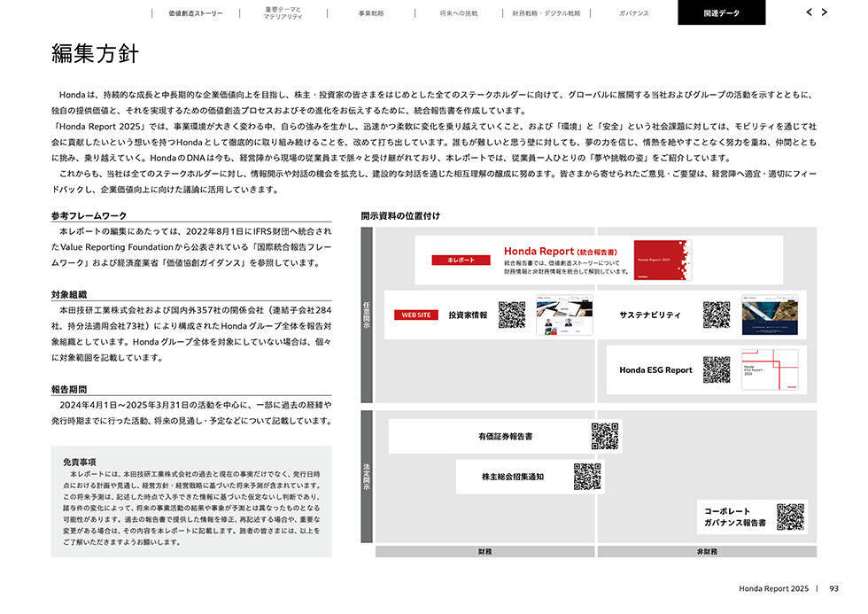The width and height of the screenshot is (868, 614).
Task: Open the Honda Report 2025 cover thumbnail
Action: click(x=662, y=260)
